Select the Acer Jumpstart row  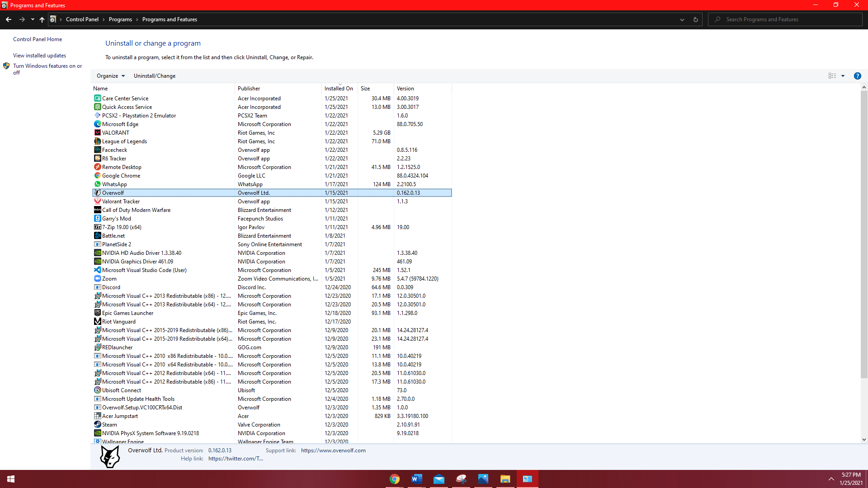tap(272, 416)
